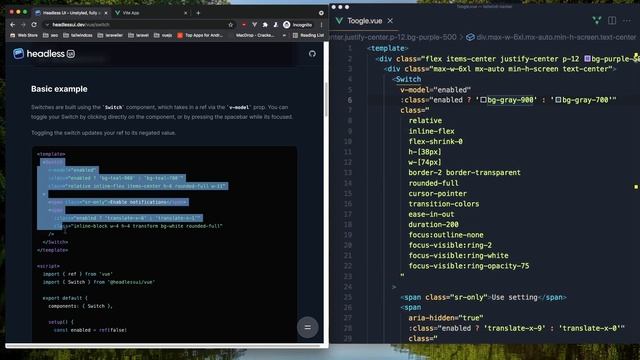Click the 'inline-flex' class line
Image resolution: width=640 pixels, height=360 pixels.
tap(431, 131)
